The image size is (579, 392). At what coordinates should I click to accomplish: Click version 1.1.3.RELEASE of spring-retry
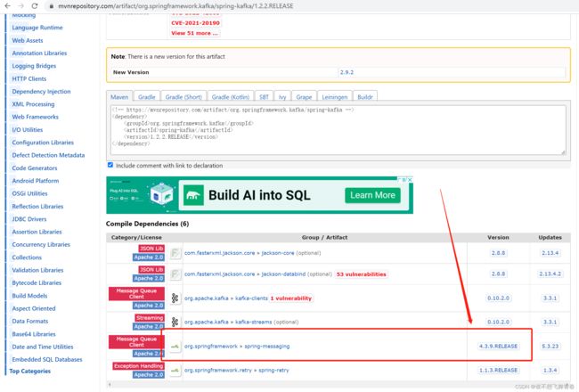(x=498, y=371)
